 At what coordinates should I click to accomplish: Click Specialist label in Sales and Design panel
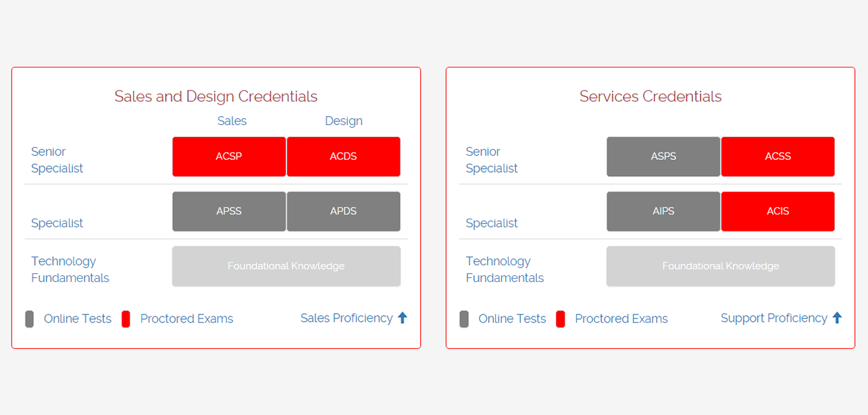(x=57, y=223)
